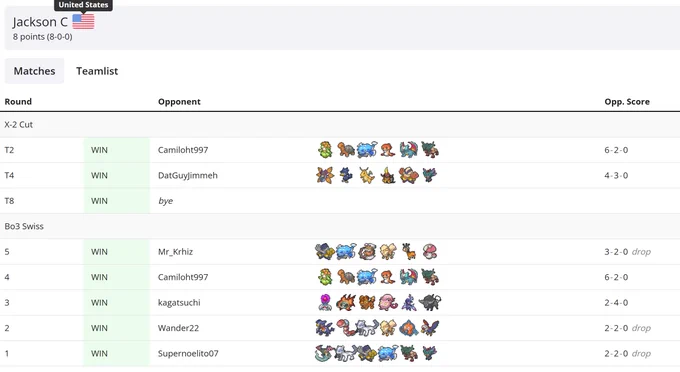This screenshot has height=372, width=680.
Task: Click the last Pokémon icon in Wander22 row
Action: [430, 328]
